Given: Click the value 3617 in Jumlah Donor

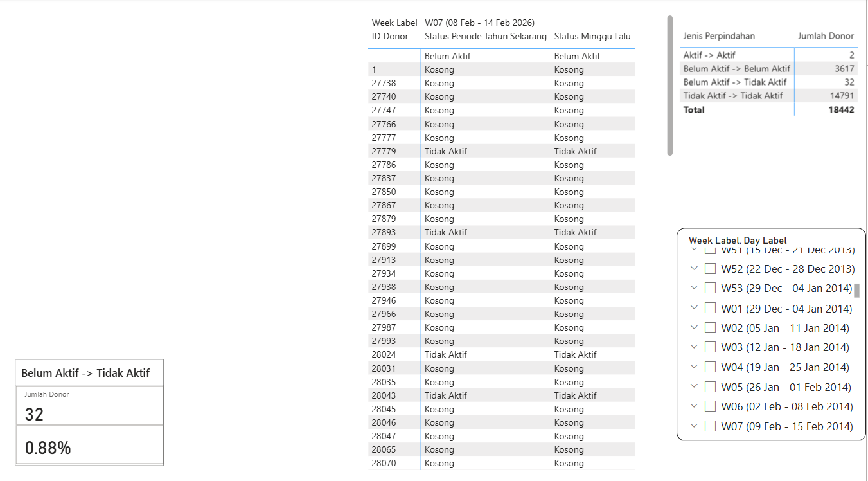Looking at the screenshot, I should [844, 69].
